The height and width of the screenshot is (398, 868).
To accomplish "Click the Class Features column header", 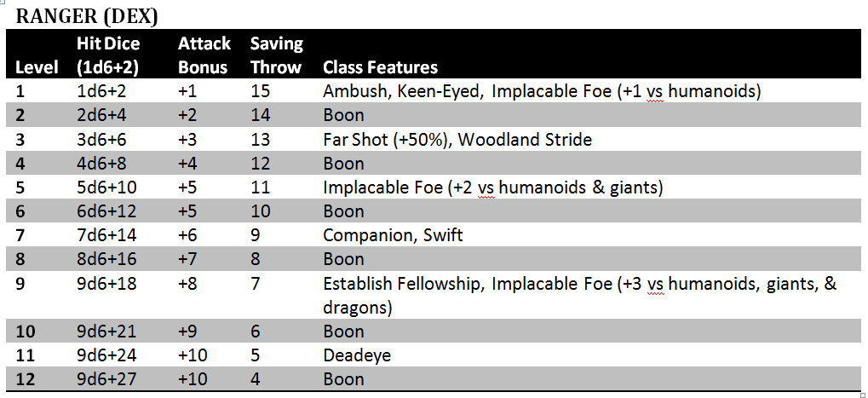I will click(381, 67).
